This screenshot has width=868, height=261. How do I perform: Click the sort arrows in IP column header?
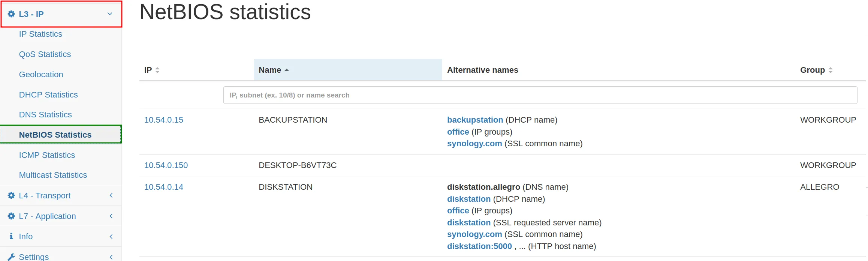[x=157, y=70]
